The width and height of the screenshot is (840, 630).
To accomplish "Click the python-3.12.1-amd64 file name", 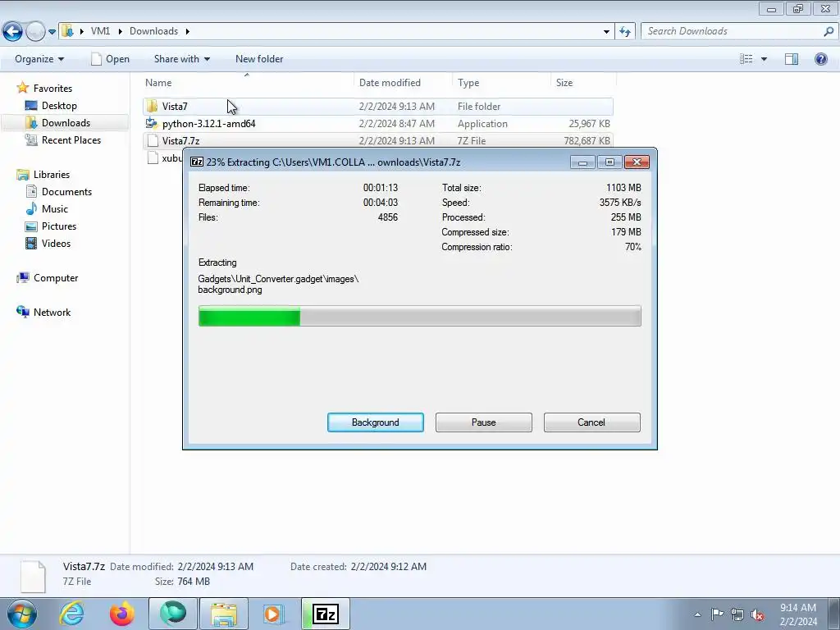I will pyautogui.click(x=209, y=124).
